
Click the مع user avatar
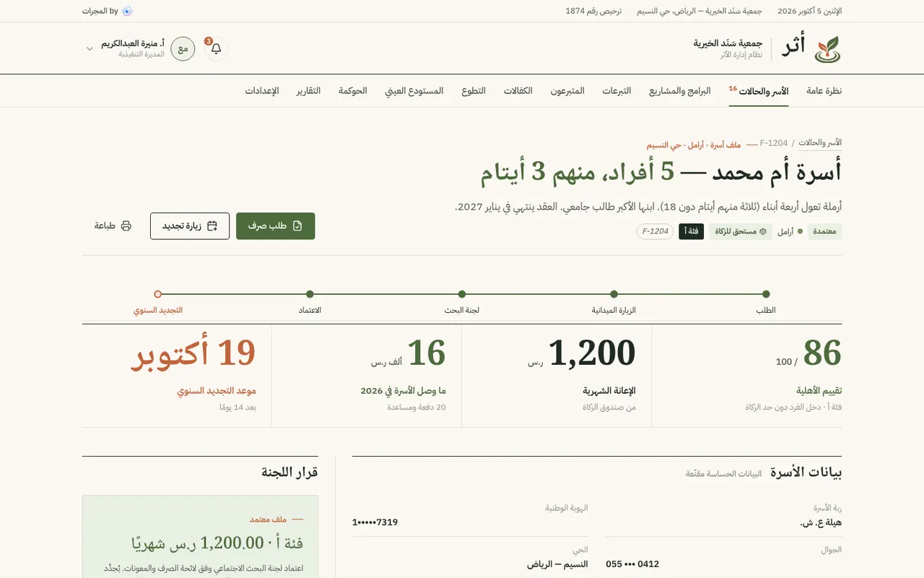pos(183,49)
